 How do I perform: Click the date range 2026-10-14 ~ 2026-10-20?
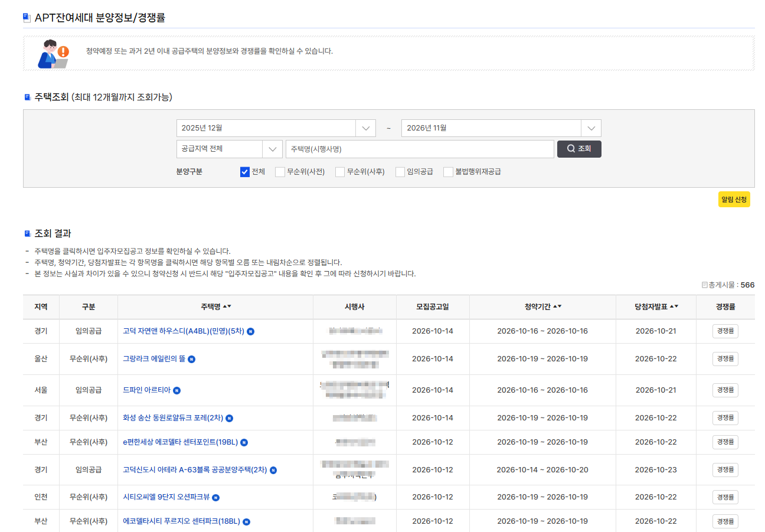click(542, 470)
